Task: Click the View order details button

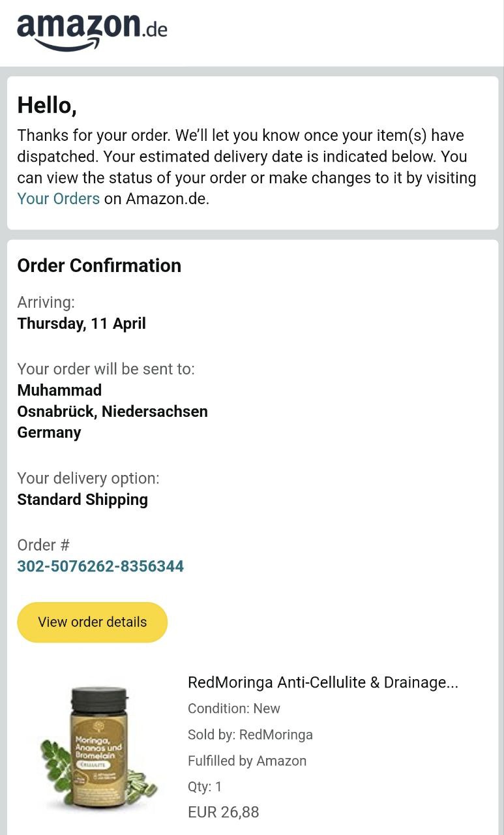Action: tap(92, 622)
